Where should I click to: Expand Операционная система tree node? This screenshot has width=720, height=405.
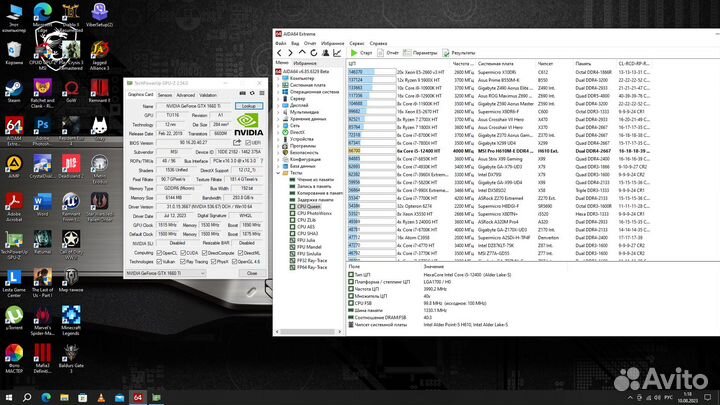tap(278, 92)
